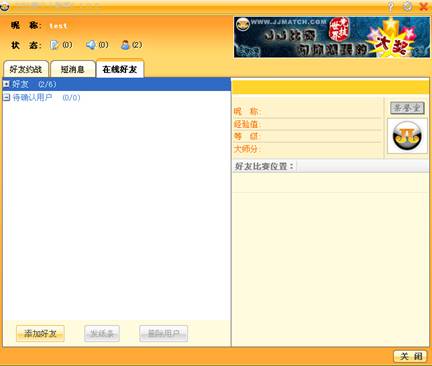
Task: Click the 发纸条 button
Action: point(102,333)
